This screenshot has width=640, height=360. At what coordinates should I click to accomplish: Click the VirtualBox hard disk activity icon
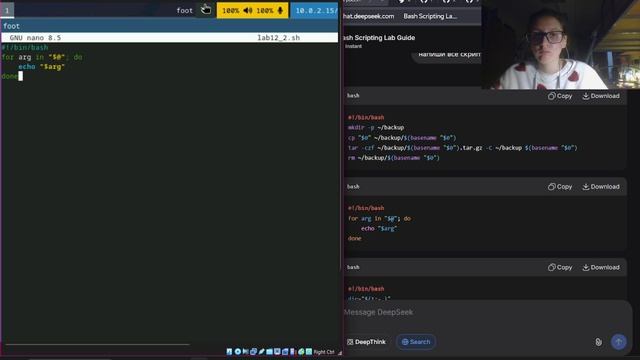click(x=229, y=351)
